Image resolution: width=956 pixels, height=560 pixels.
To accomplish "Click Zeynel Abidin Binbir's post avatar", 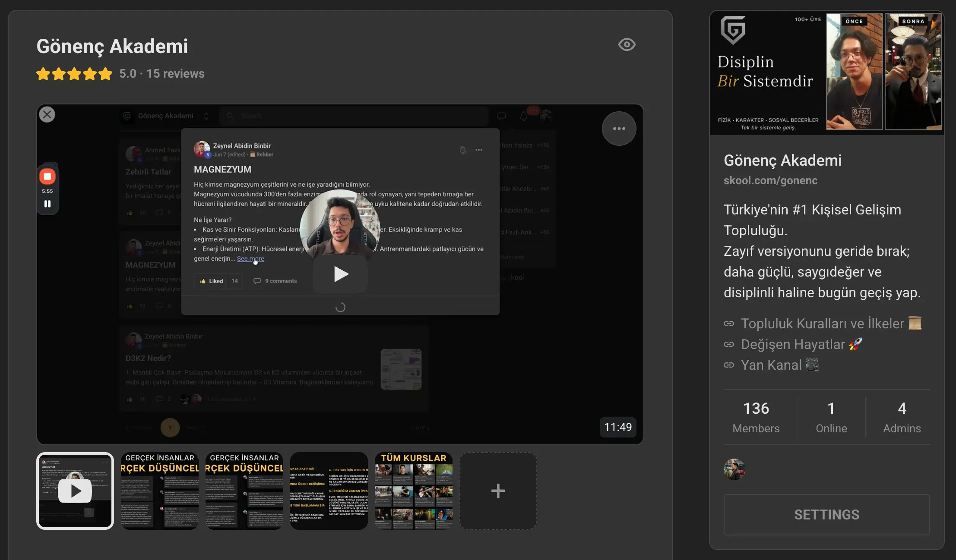I will (202, 149).
